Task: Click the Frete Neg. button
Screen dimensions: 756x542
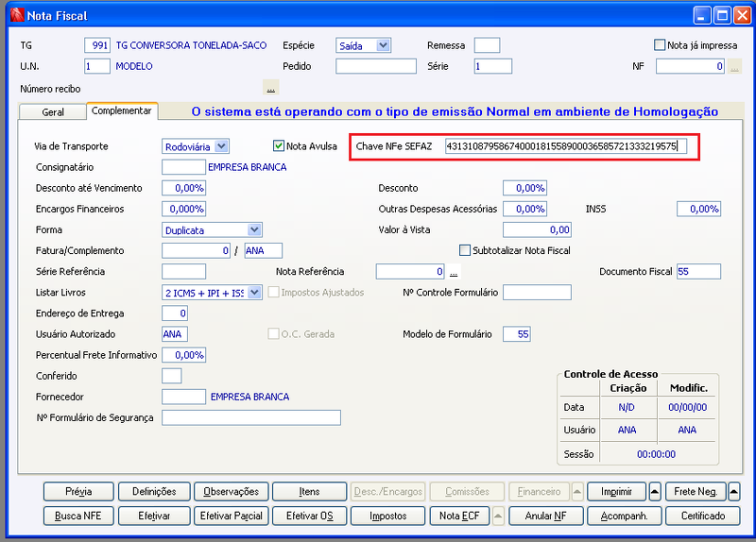Action: click(696, 491)
